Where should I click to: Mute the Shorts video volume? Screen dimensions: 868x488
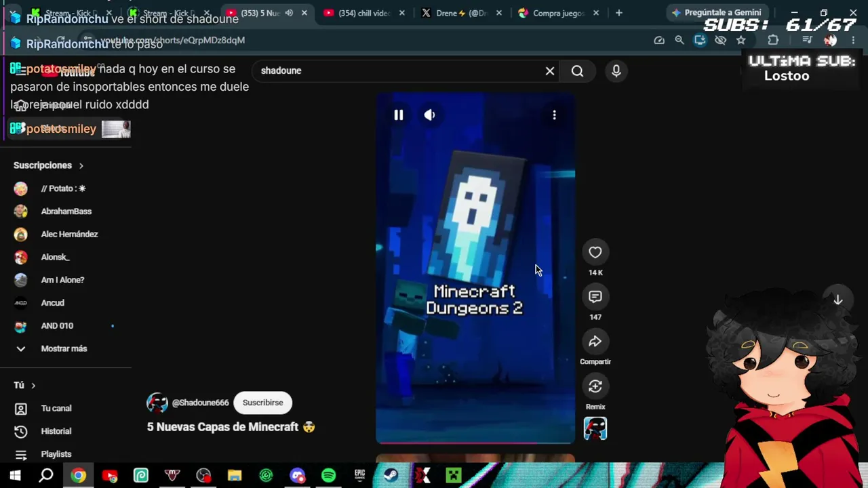click(x=429, y=115)
